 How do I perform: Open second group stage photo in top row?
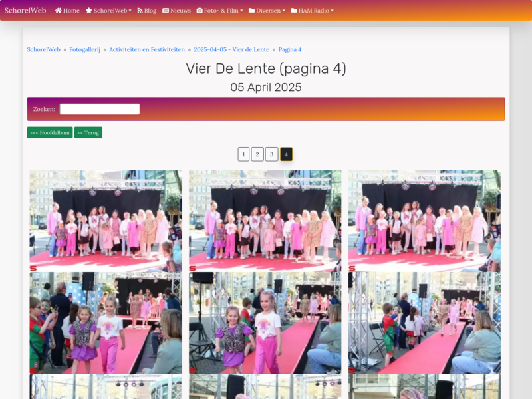[265, 221]
